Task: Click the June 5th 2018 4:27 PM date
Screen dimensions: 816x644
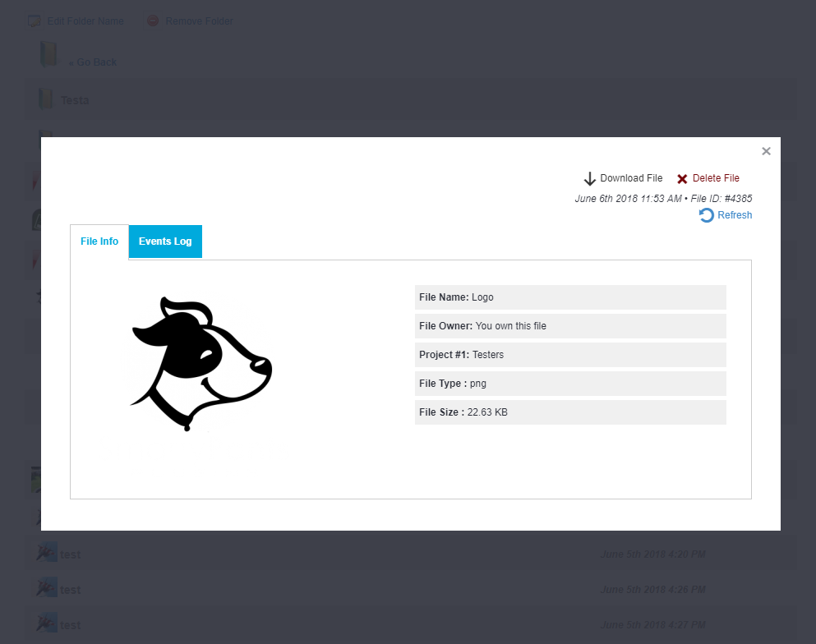Action: (653, 625)
